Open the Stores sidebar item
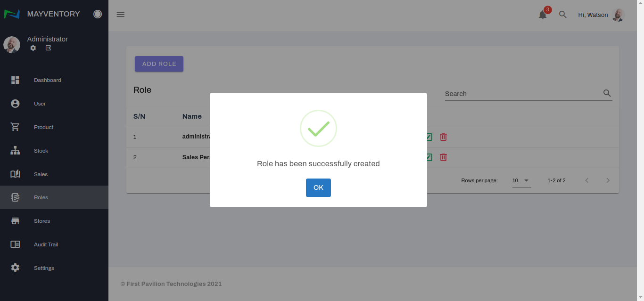The height and width of the screenshot is (301, 644). (42, 221)
